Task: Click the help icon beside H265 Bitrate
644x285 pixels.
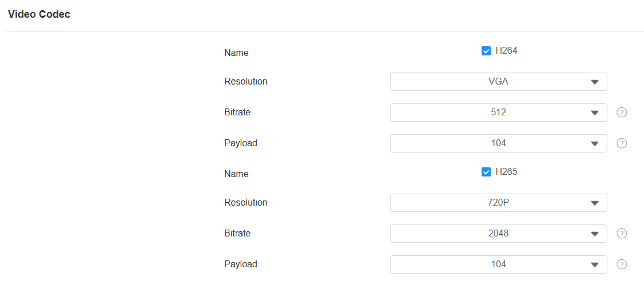Action: [x=622, y=234]
